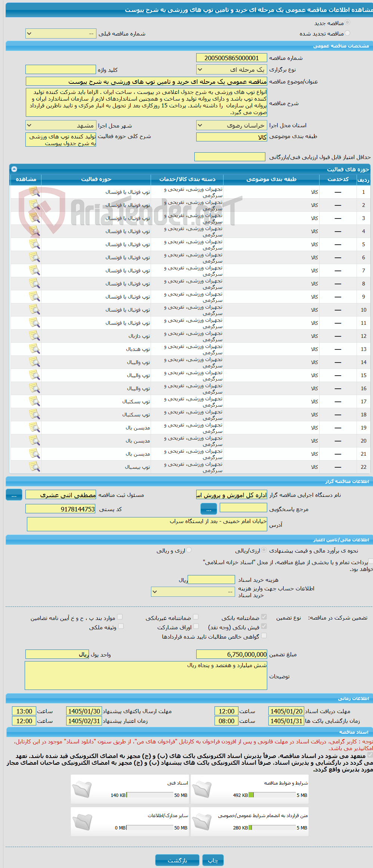Open view icon for row 19 مدیسن بال
The height and width of the screenshot is (868, 373).
tap(34, 428)
